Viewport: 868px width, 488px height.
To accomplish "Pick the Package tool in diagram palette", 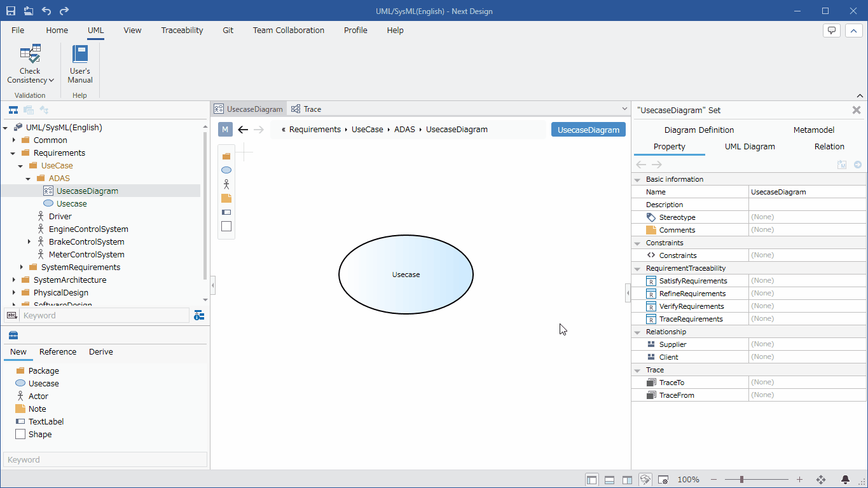I will coord(226,156).
